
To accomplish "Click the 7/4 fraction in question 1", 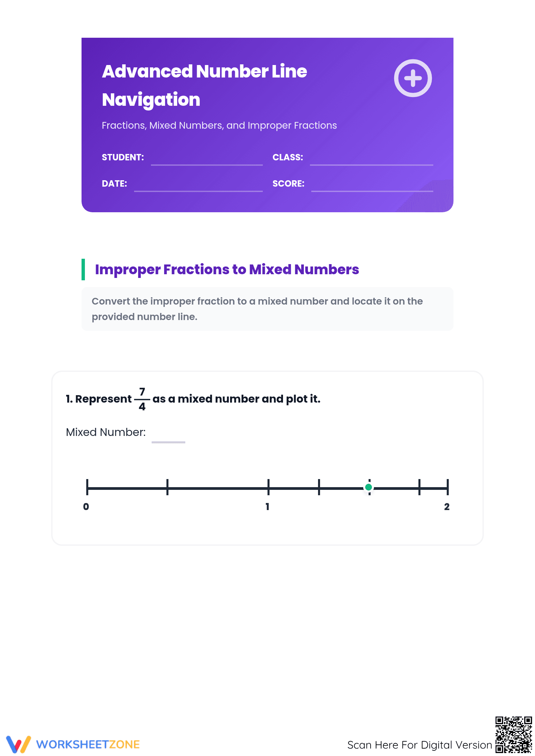I will [142, 399].
